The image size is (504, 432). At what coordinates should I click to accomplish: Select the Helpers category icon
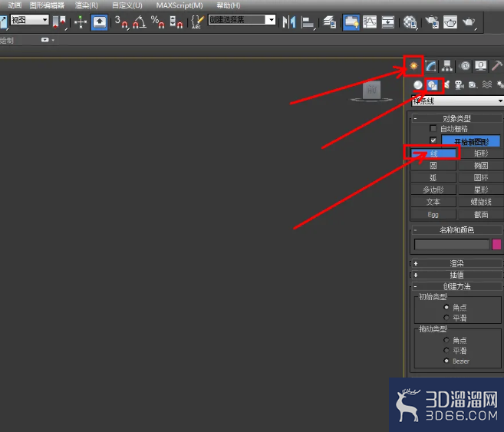pos(473,85)
